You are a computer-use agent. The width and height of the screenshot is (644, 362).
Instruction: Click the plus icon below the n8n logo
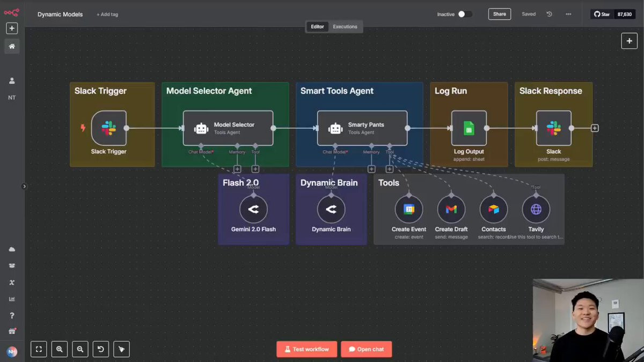[12, 28]
